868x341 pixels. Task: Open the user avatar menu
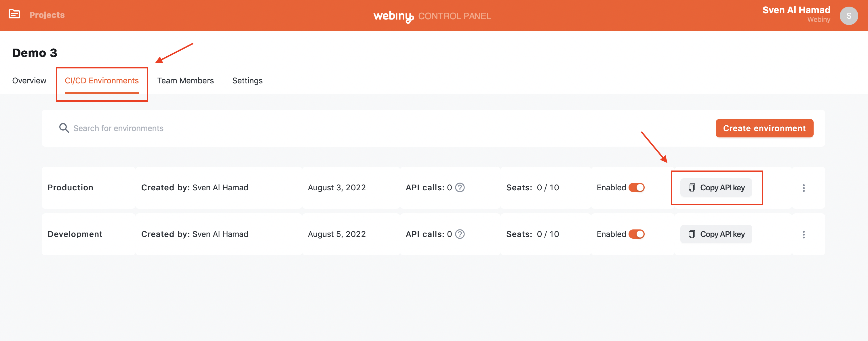pyautogui.click(x=849, y=16)
